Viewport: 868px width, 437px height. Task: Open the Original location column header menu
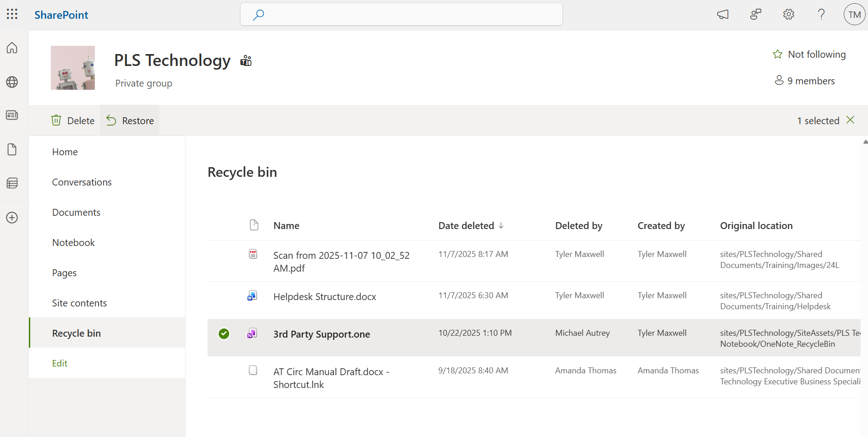[x=756, y=226]
